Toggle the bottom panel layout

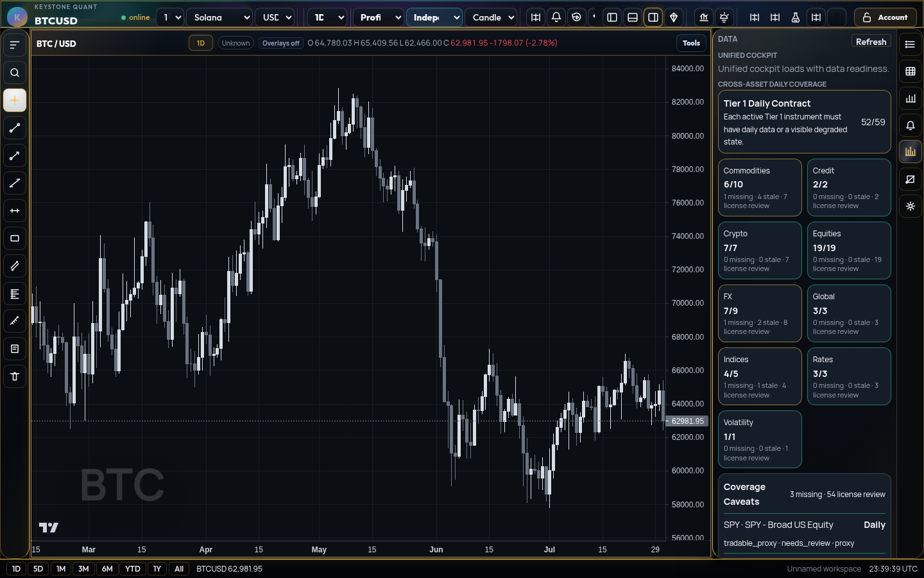click(633, 17)
